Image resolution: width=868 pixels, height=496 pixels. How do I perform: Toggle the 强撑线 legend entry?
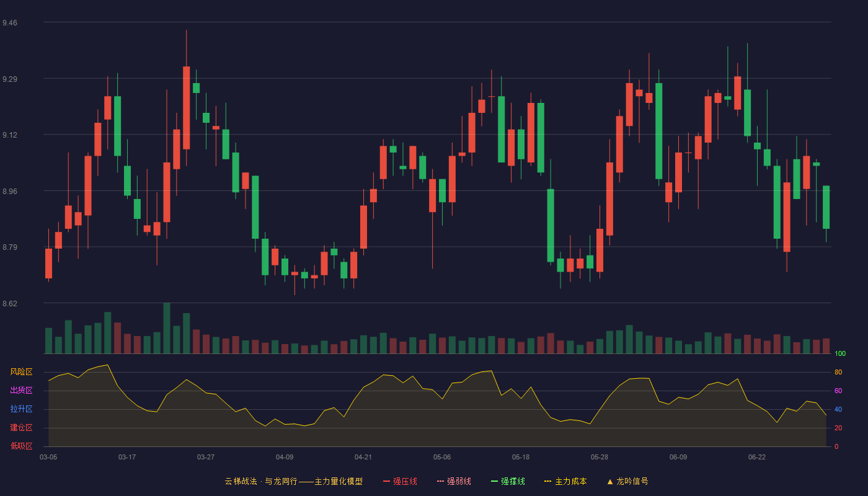tap(508, 481)
